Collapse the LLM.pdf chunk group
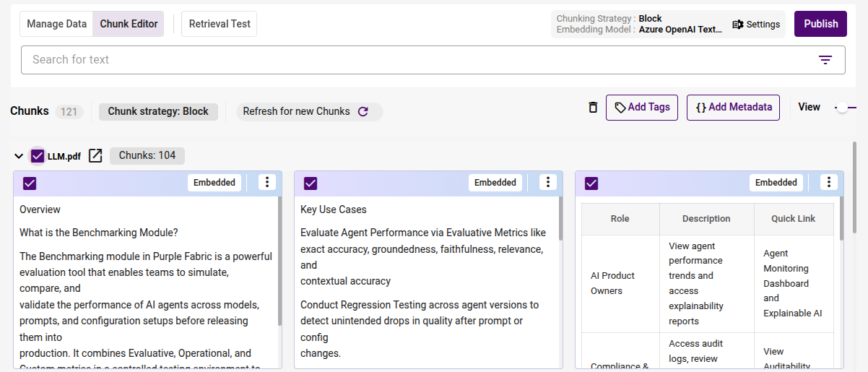The width and height of the screenshot is (868, 372). pos(19,156)
